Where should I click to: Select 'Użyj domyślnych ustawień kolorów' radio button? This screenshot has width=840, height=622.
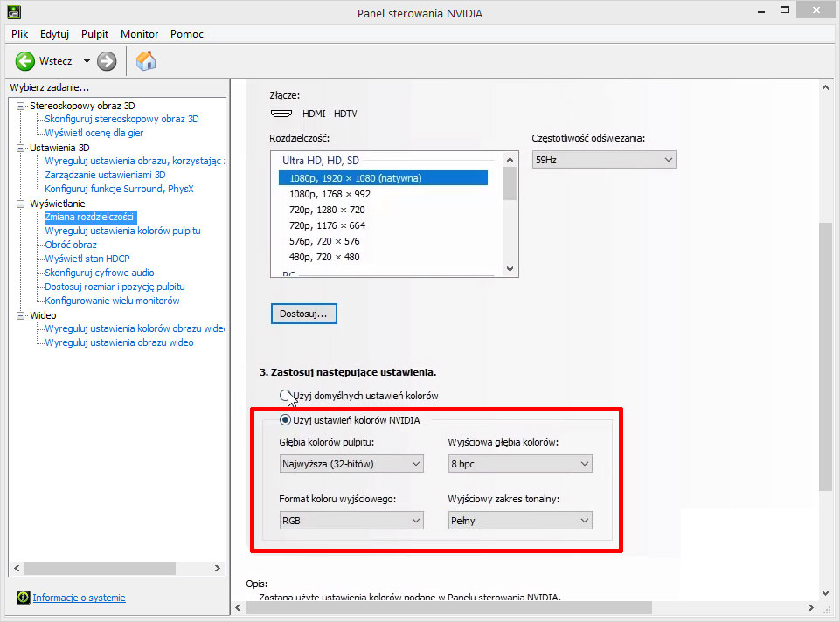285,396
